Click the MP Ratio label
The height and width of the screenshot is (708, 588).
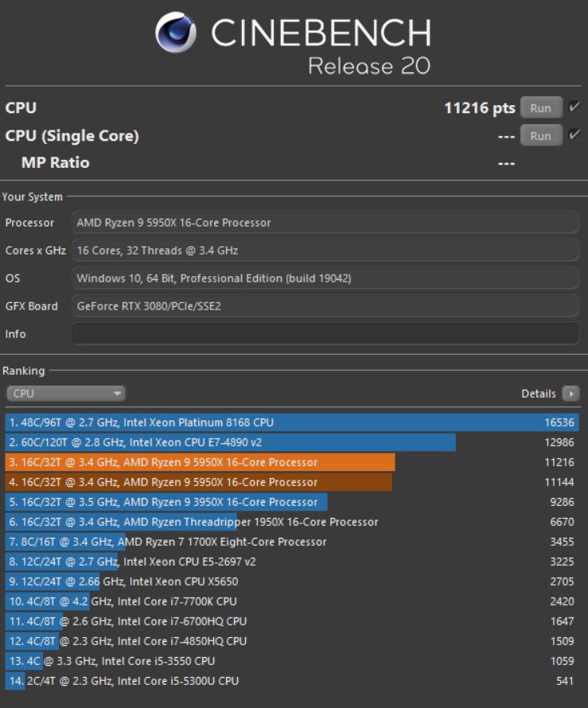pyautogui.click(x=56, y=162)
